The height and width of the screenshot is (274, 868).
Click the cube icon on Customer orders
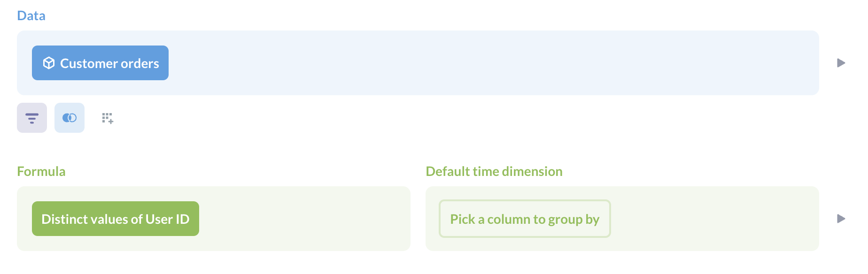[x=49, y=63]
